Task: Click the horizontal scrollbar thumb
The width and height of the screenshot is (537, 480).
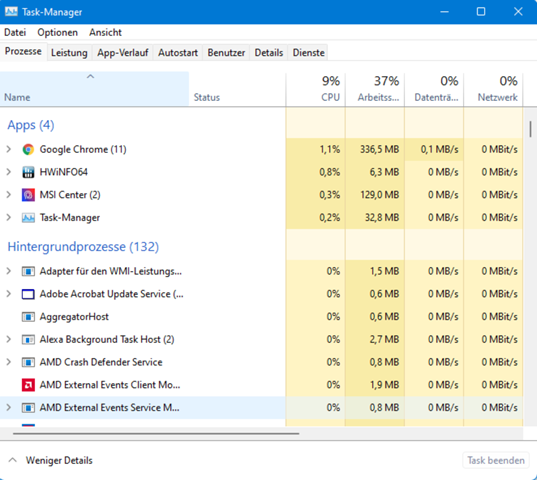Action: coord(156,434)
